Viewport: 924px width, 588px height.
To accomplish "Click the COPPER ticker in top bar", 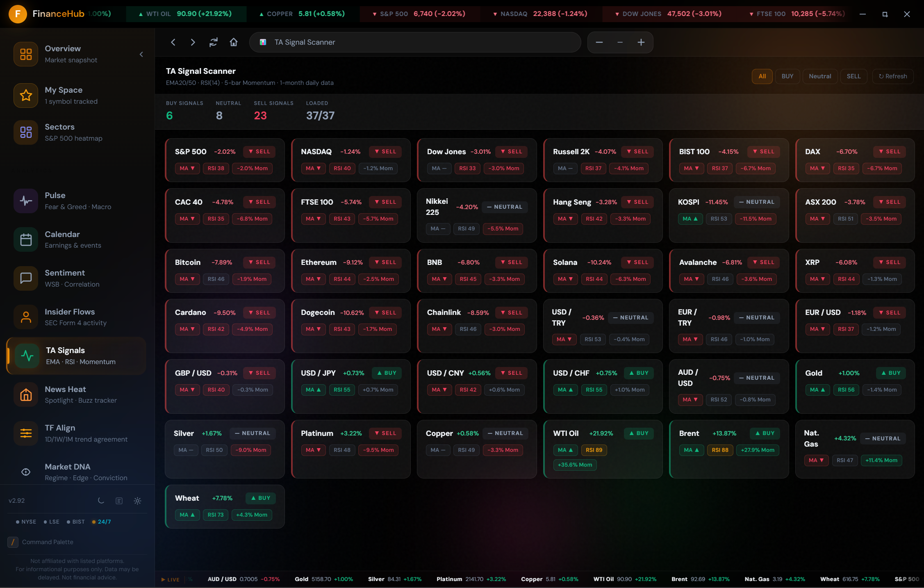I will coord(302,14).
